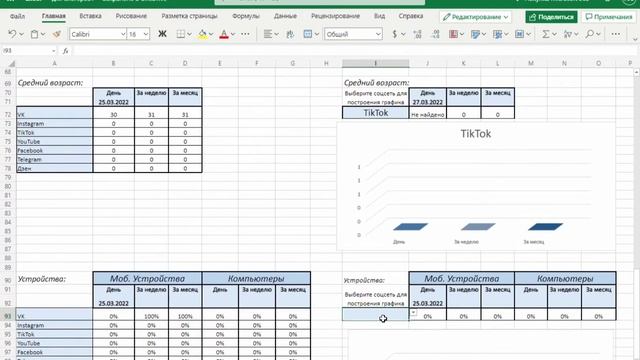Open the undo dropdown arrow
The image size is (640, 360).
click(x=21, y=34)
